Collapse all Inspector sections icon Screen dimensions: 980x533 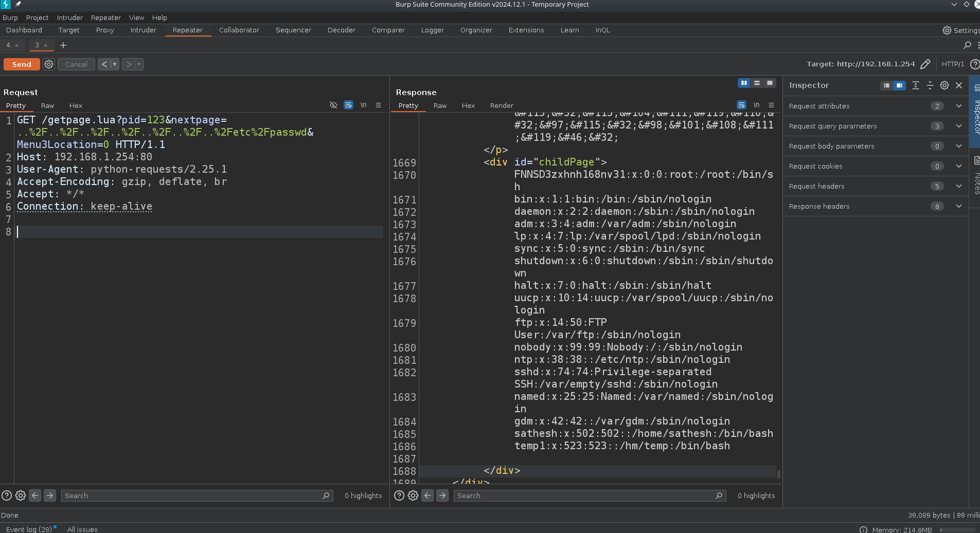click(930, 85)
